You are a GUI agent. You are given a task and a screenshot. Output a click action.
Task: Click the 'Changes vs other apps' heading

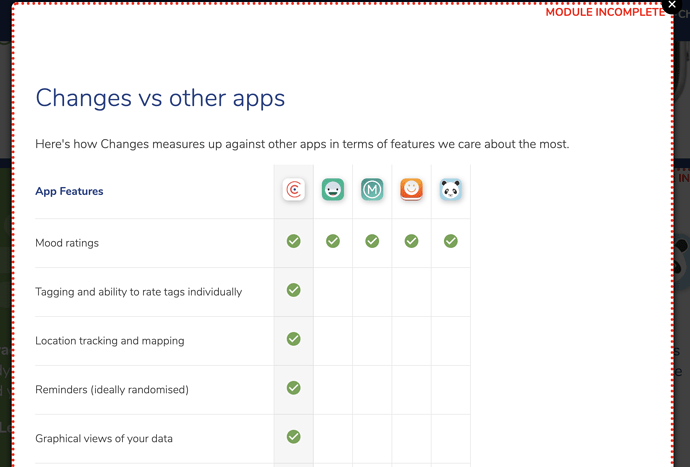160,98
